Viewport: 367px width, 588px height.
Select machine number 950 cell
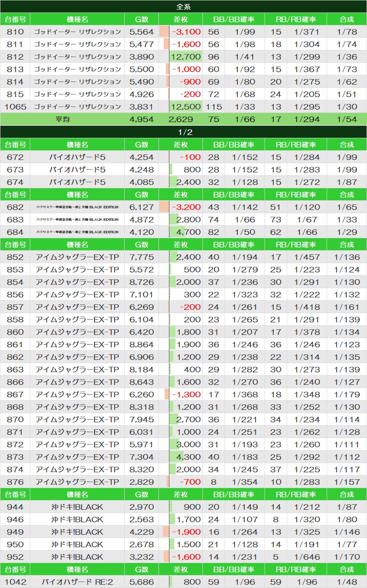click(15, 544)
